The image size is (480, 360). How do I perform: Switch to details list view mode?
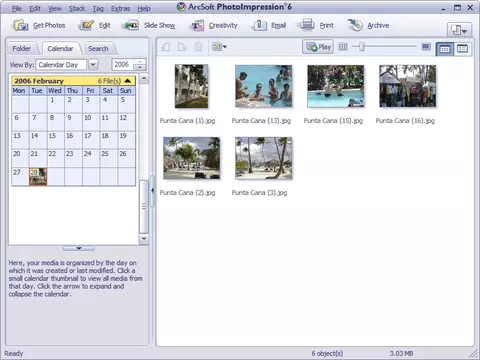tap(462, 49)
